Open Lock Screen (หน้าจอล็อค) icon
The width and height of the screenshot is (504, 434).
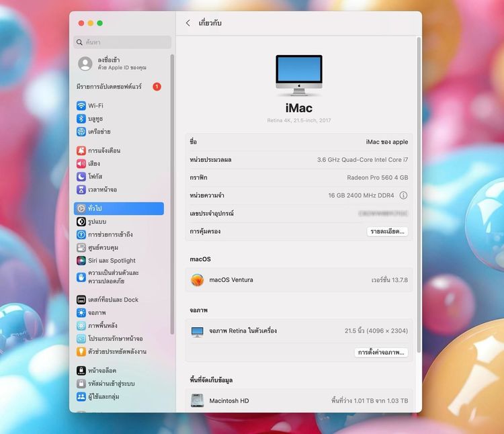point(81,370)
